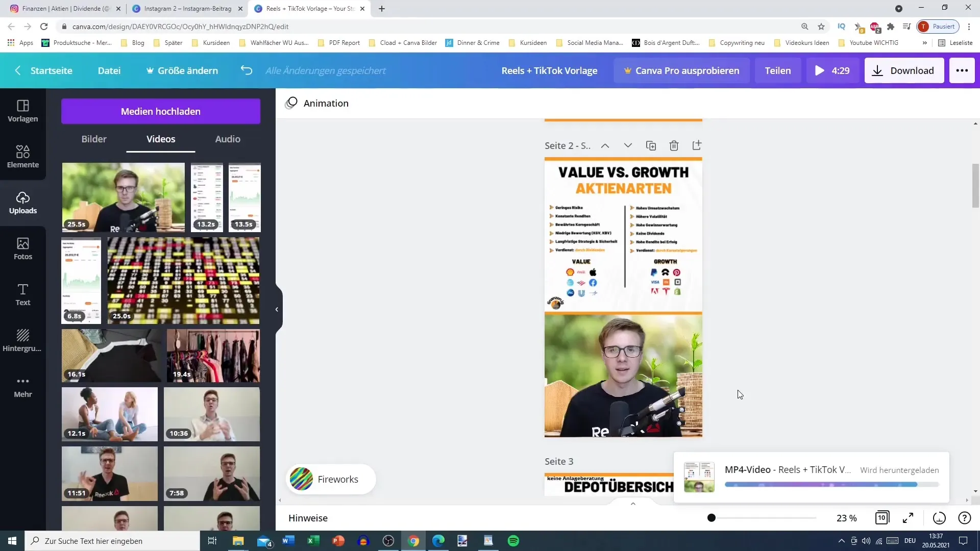The width and height of the screenshot is (980, 551).
Task: Open a new browser tab
Action: point(382,9)
